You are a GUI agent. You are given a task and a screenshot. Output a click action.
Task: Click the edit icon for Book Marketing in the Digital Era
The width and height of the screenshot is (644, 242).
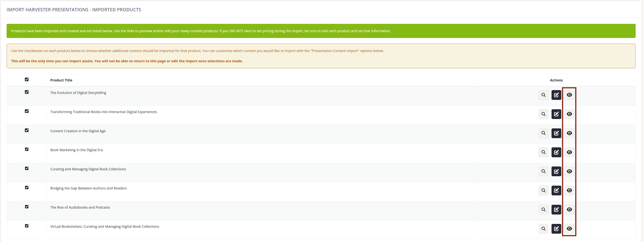pyautogui.click(x=556, y=152)
